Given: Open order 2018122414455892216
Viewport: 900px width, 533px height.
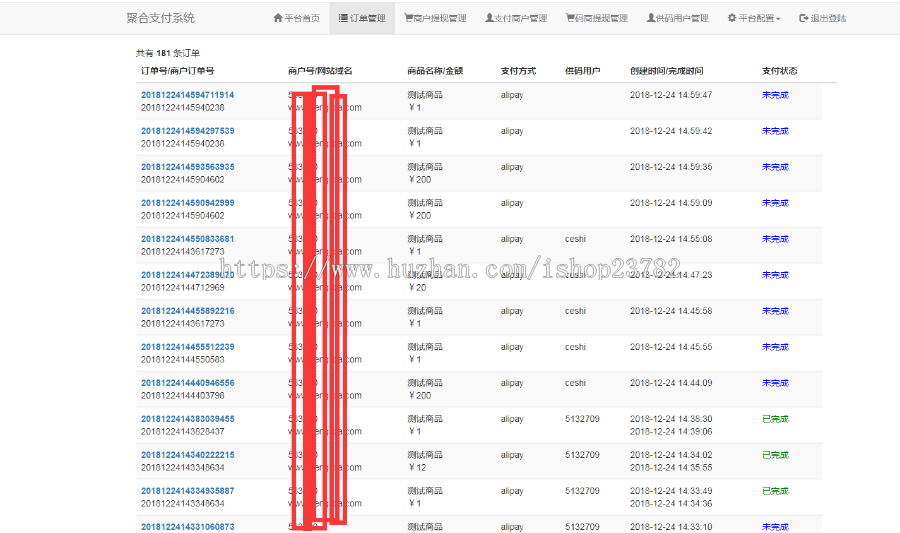Looking at the screenshot, I should coord(188,311).
